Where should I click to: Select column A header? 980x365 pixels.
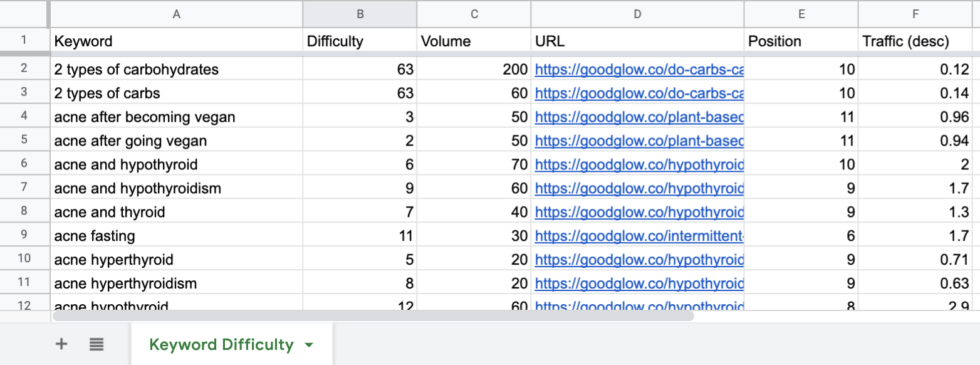[176, 14]
